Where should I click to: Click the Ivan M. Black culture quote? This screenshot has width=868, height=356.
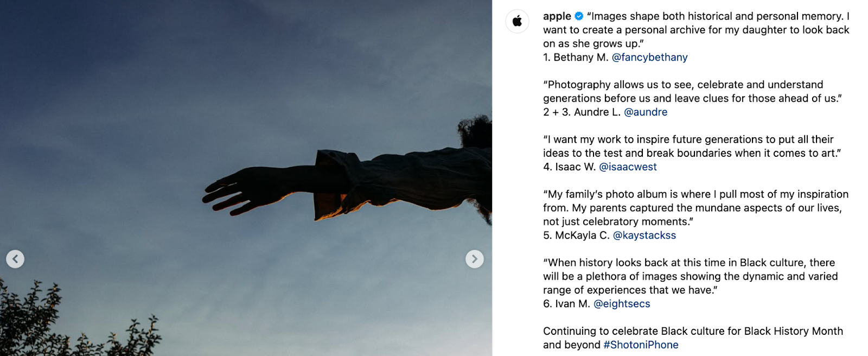point(690,276)
